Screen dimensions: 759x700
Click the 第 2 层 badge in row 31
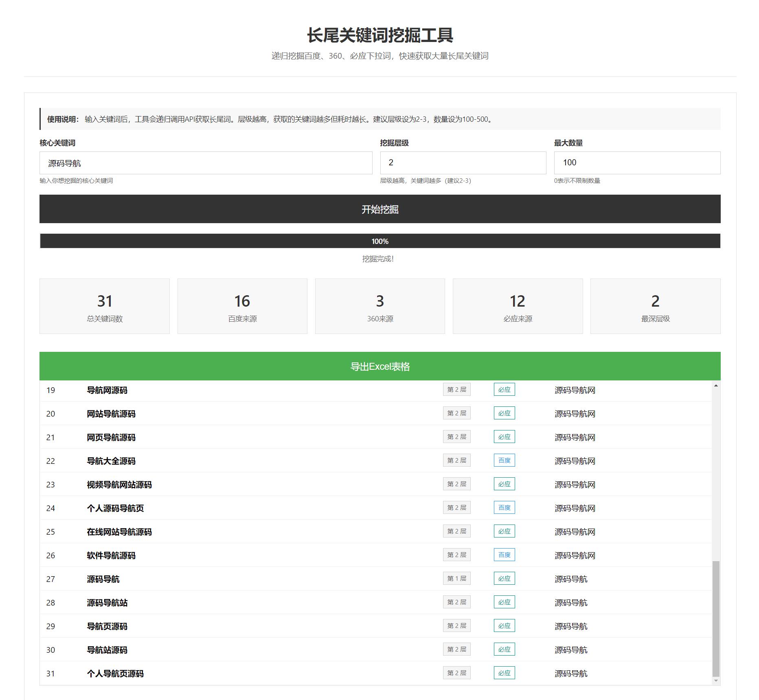[x=456, y=673]
